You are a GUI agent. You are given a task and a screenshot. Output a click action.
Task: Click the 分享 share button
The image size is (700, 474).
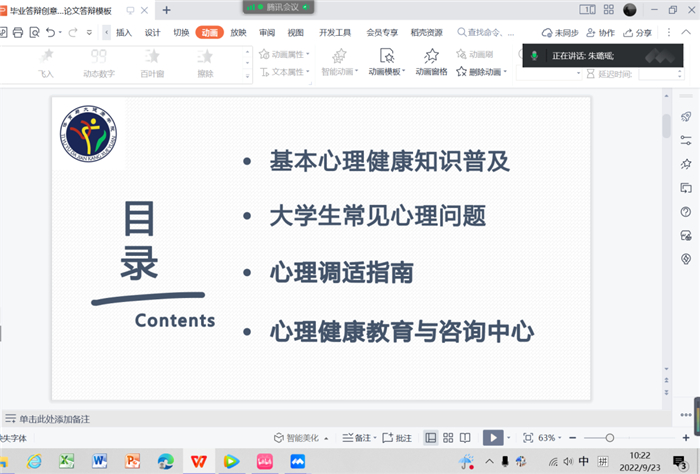pyautogui.click(x=638, y=33)
